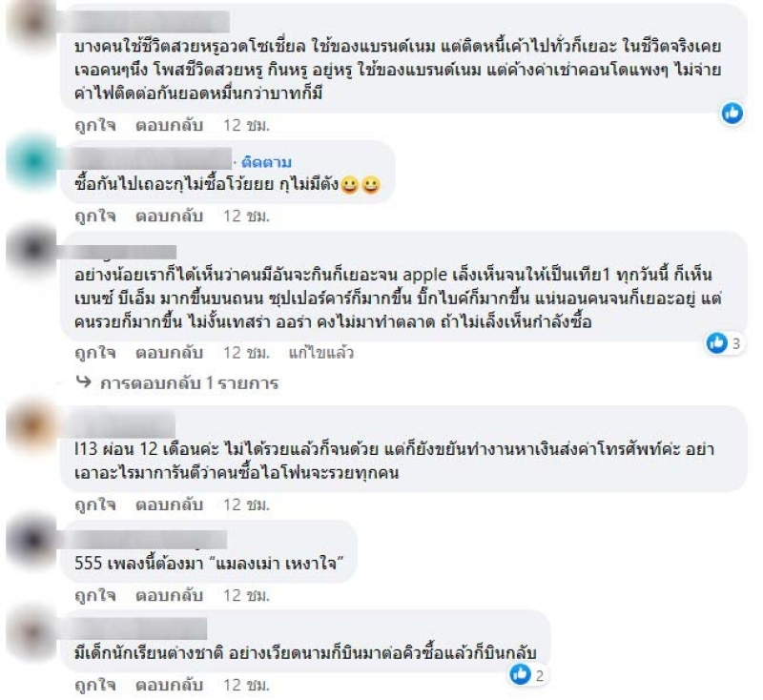Open blurred avatar beside first comment
Viewport: 763px width, 700px height.
[x=32, y=22]
